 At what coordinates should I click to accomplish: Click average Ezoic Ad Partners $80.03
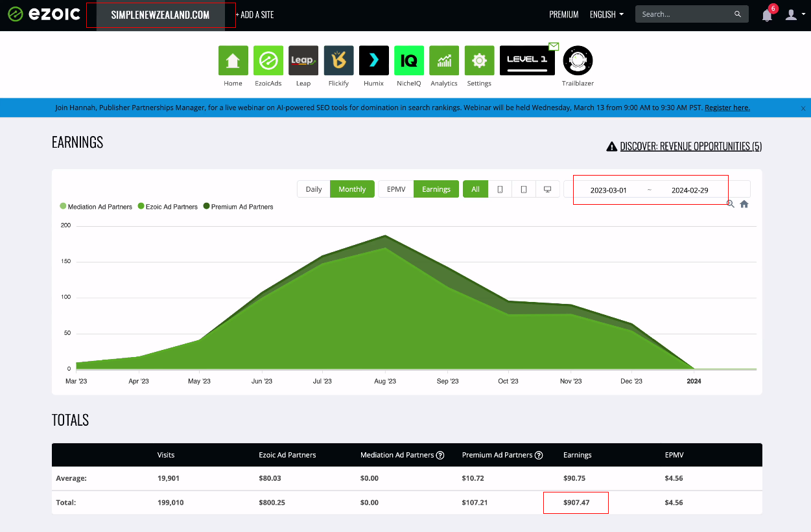[x=270, y=478]
